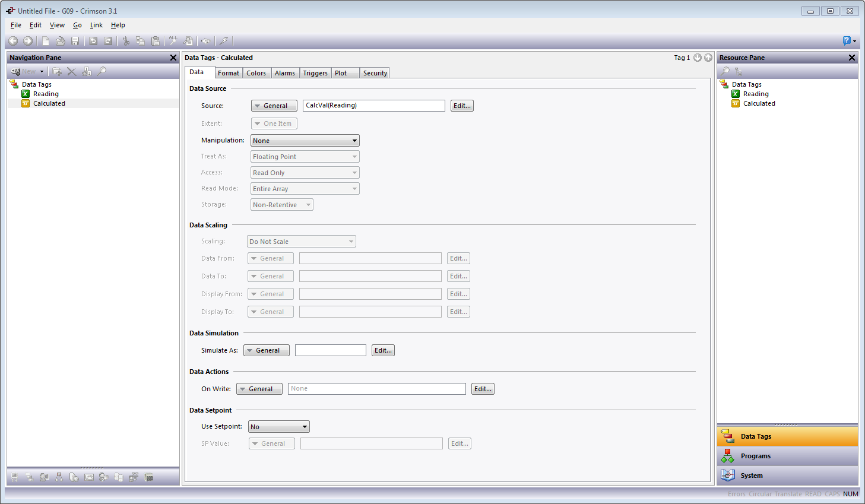Create a new file via toolbar icon
This screenshot has width=865, height=504.
(45, 41)
